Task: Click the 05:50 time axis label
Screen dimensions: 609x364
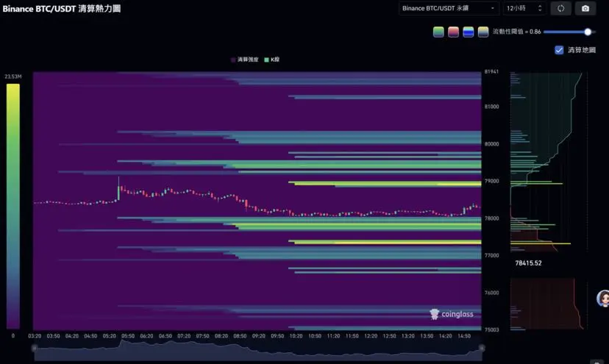Action: (128, 336)
